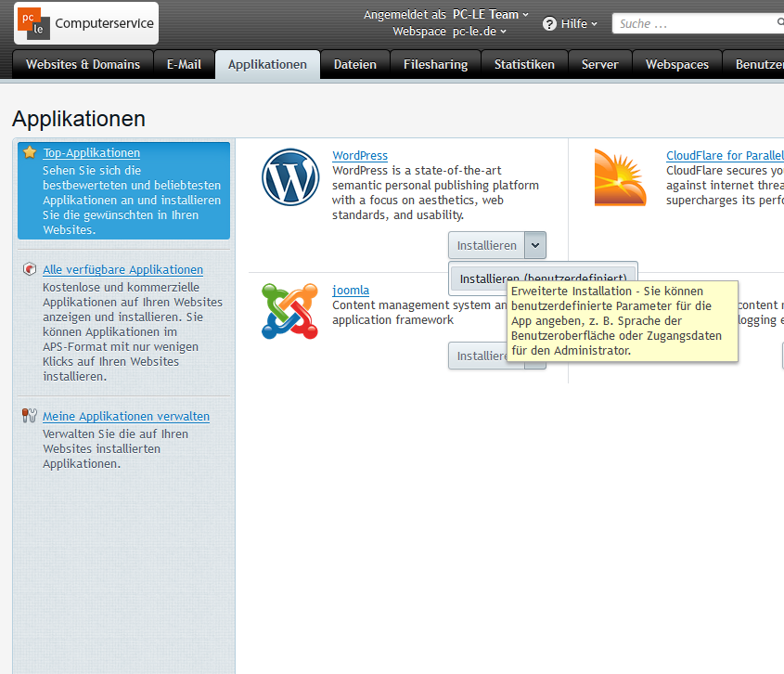
Task: Click the Joomla logo icon
Action: (290, 311)
